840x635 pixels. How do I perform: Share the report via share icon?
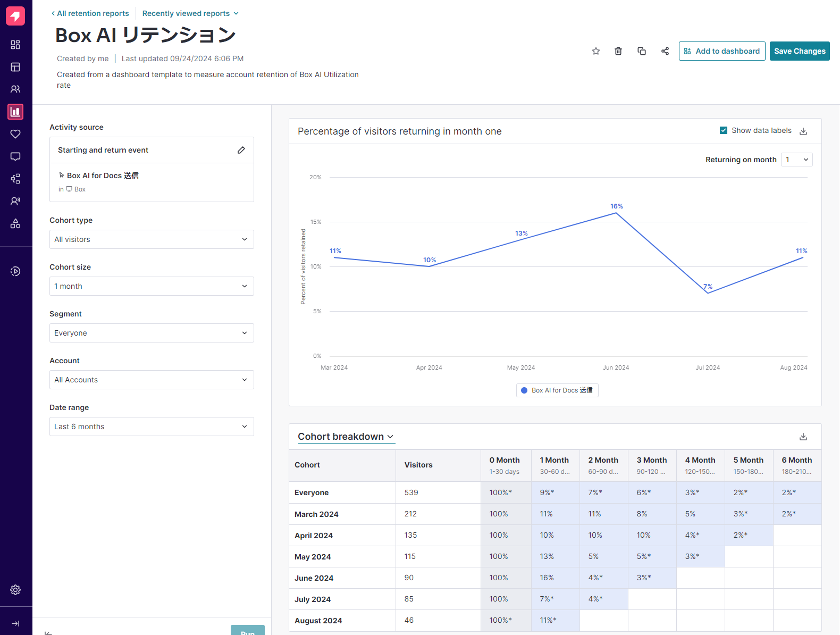tap(665, 51)
